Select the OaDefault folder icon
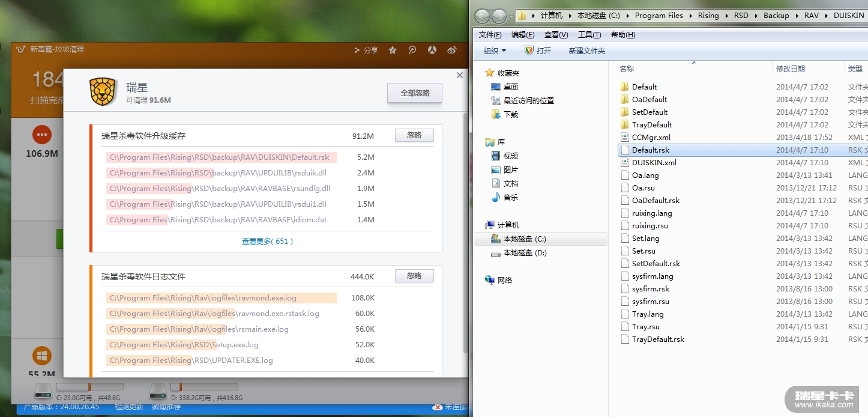The width and height of the screenshot is (868, 417). click(x=625, y=99)
